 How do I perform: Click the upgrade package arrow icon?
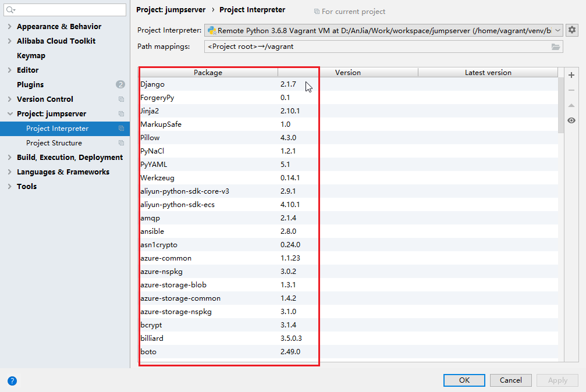(571, 105)
